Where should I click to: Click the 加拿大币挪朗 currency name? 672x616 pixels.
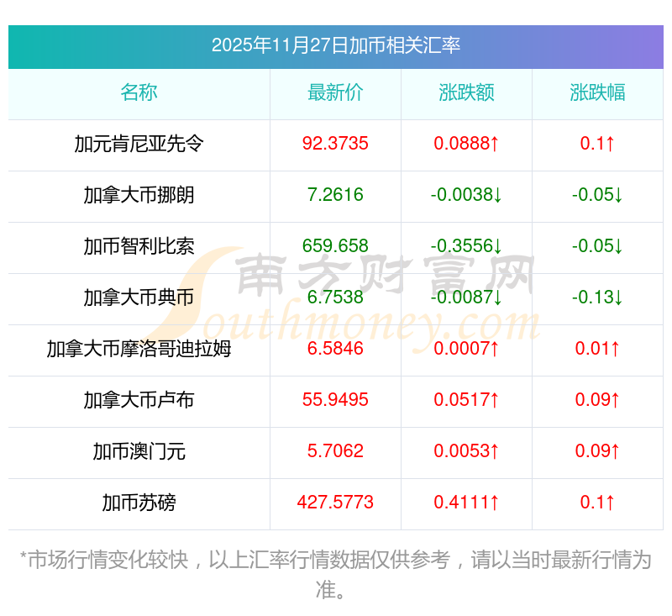point(139,195)
